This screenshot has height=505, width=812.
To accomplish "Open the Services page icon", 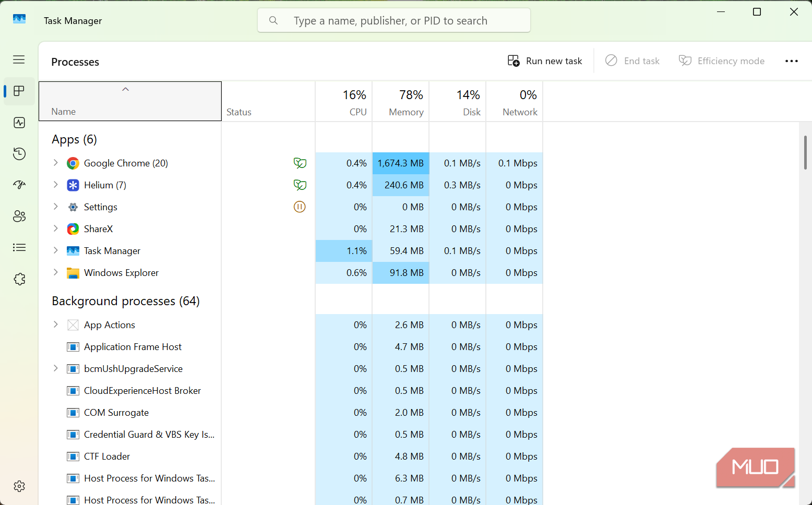I will click(19, 279).
